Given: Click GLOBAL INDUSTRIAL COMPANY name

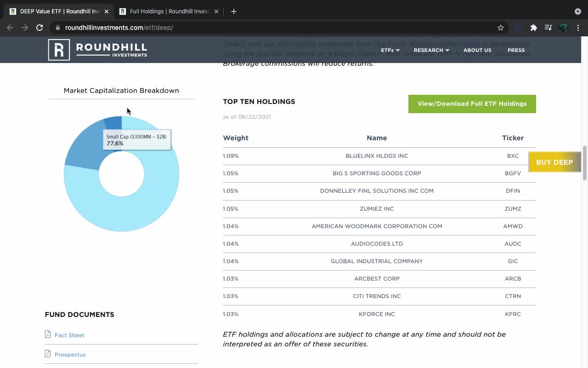Looking at the screenshot, I should click(377, 261).
